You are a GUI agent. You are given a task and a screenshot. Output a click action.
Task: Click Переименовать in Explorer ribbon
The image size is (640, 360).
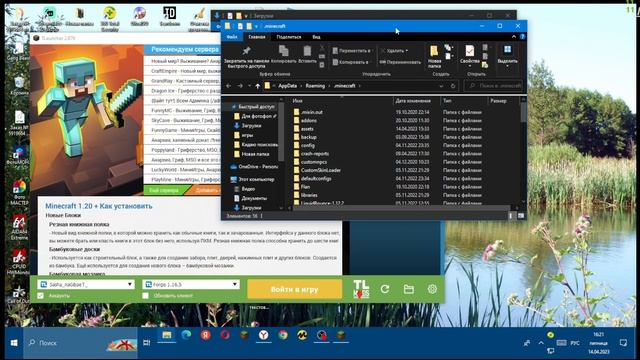coord(400,62)
